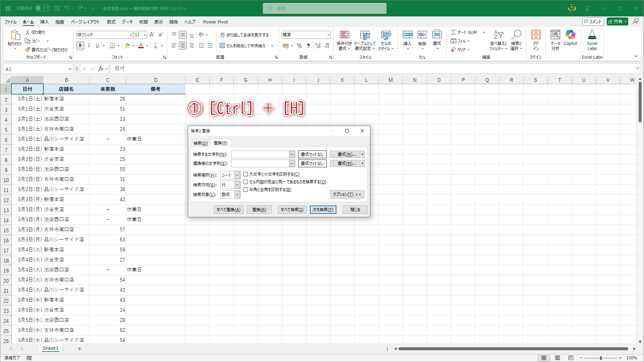Check match entire cell contents option

246,182
